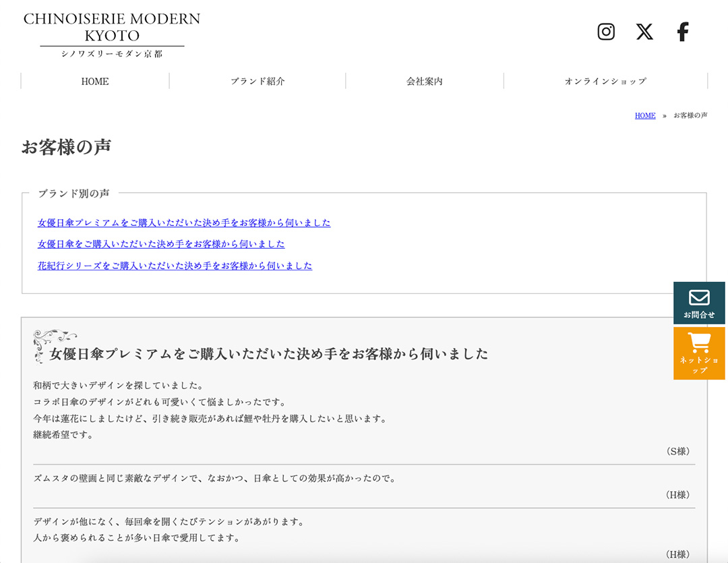Image resolution: width=728 pixels, height=563 pixels.
Task: Follow the 女優日傘をご購入 reviews link
Action: [x=161, y=244]
